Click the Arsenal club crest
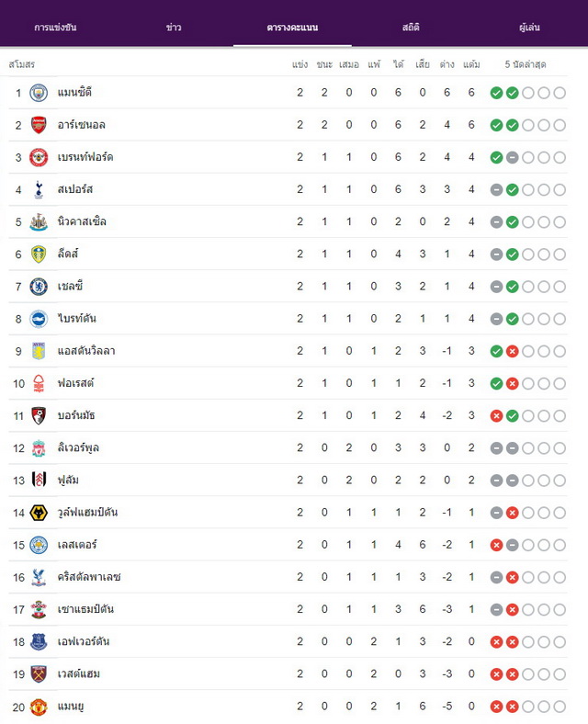Image resolution: width=588 pixels, height=724 pixels. pos(39,125)
